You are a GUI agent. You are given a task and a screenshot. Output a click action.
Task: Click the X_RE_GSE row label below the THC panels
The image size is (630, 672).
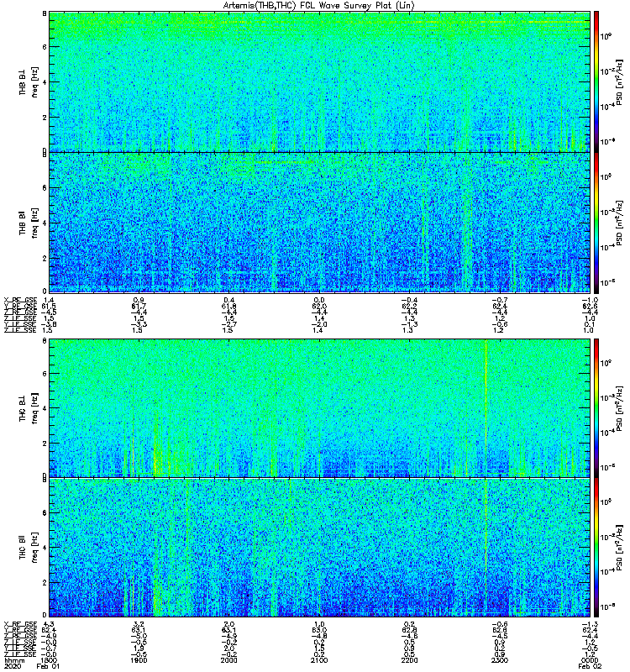(20, 624)
